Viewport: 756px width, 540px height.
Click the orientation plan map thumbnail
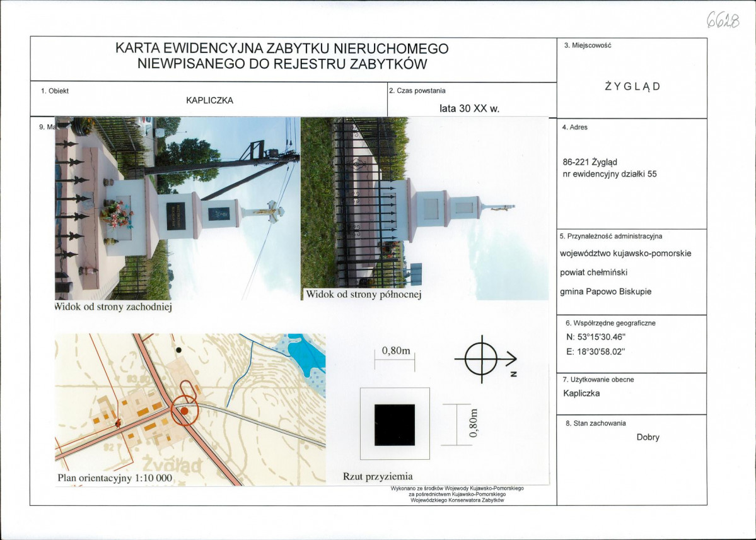point(190,409)
